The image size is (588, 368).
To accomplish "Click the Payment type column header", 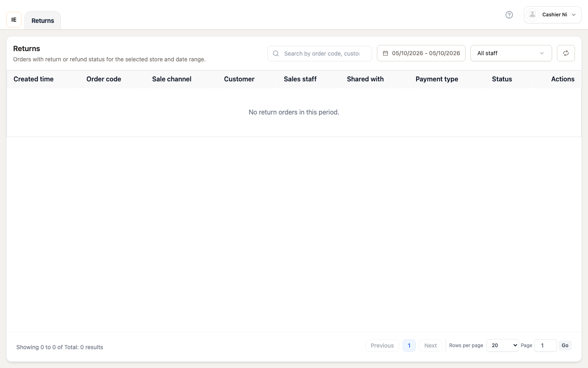I will click(x=437, y=79).
